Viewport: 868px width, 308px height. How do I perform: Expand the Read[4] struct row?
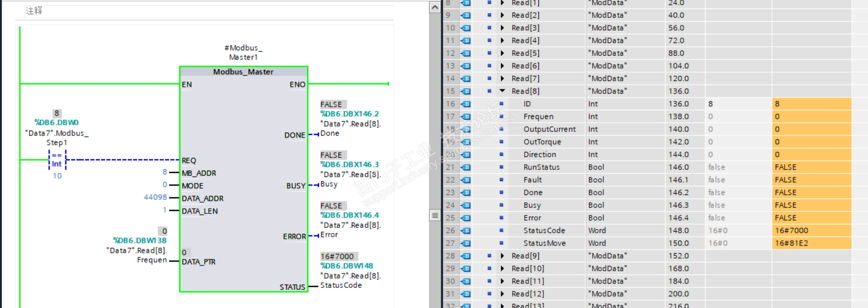pos(502,40)
